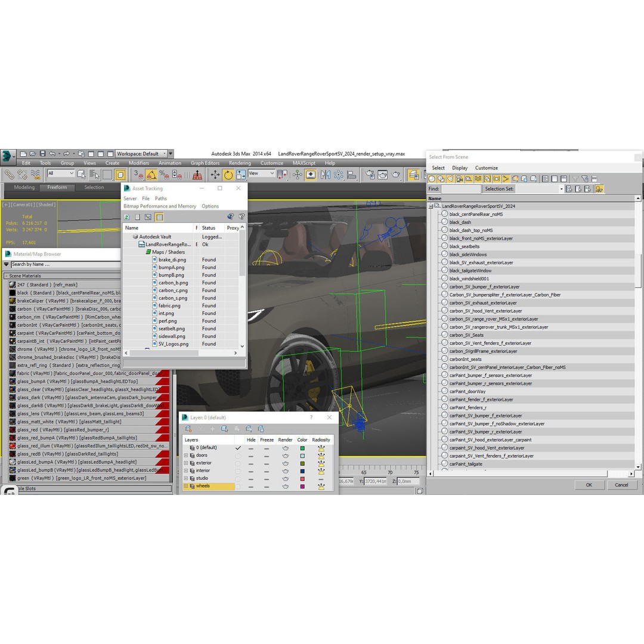Click the Cancel button in Select From Scene

point(621,485)
